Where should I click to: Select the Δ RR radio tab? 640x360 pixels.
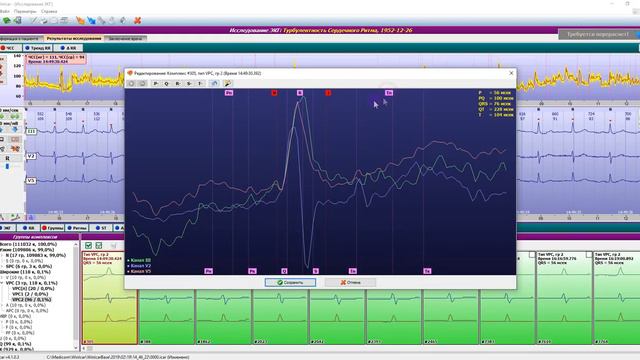tap(68, 48)
